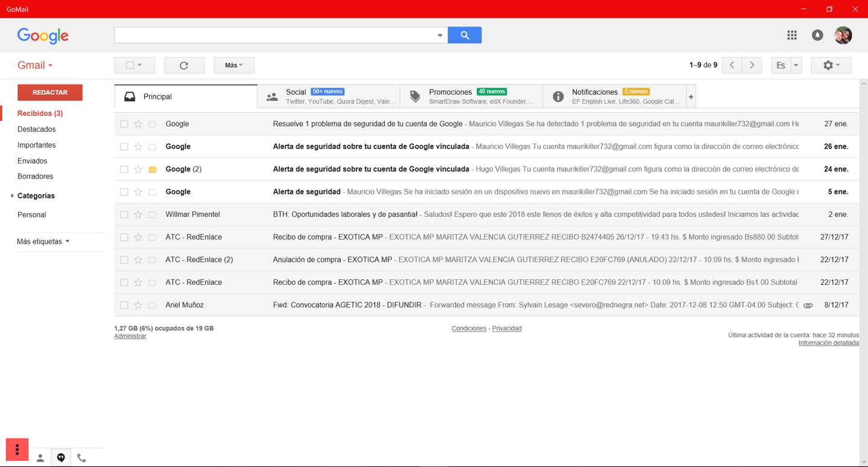Screen dimensions: 868x467
Task: Open Recibidos (3) folder
Action: tap(40, 113)
